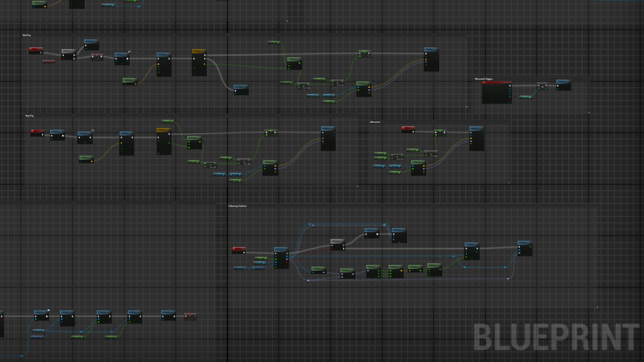Select the 'Movement Triggers' comment box title
The width and height of the screenshot is (644, 362).
pyautogui.click(x=484, y=79)
